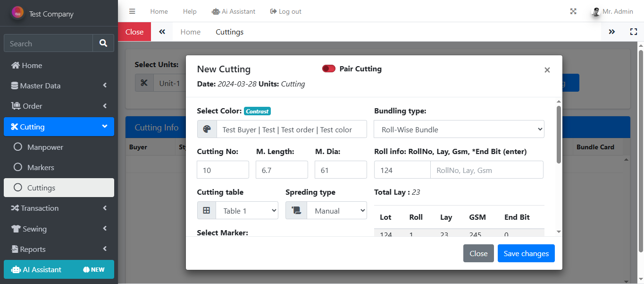Toggle the Pair Cutting switch
This screenshot has height=284, width=644.
(329, 69)
